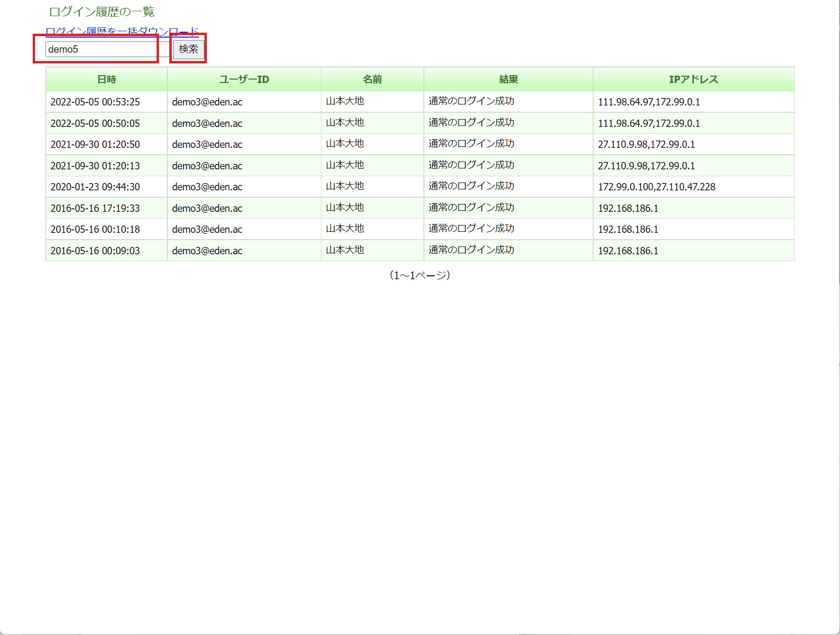Click IP 27.110.9.98,172.99.0.1 in the 01:20:50 row

(646, 144)
